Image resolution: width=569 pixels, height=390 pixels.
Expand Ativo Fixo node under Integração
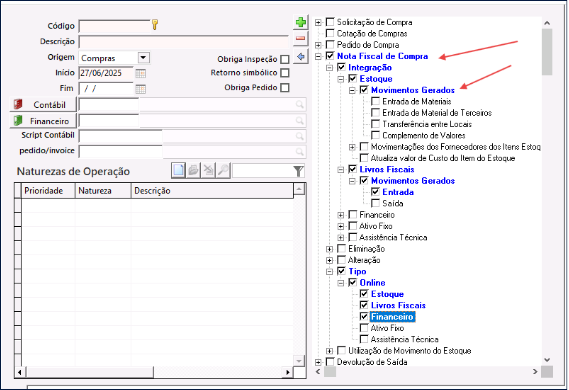coord(341,226)
